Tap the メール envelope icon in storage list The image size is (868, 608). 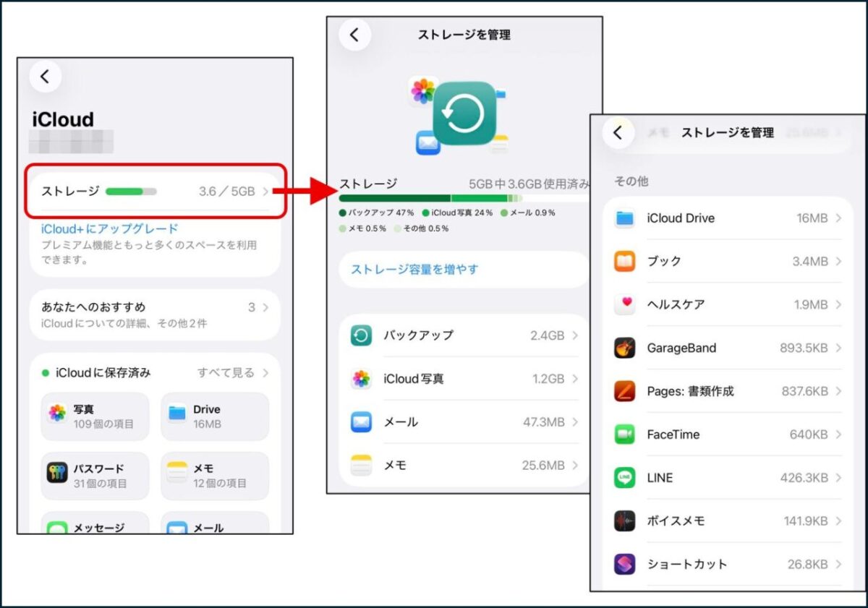point(361,422)
